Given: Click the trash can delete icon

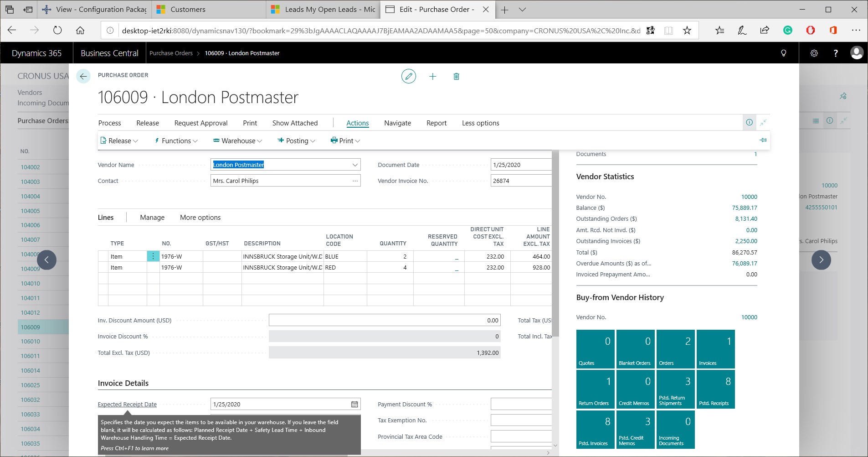Looking at the screenshot, I should click(457, 76).
